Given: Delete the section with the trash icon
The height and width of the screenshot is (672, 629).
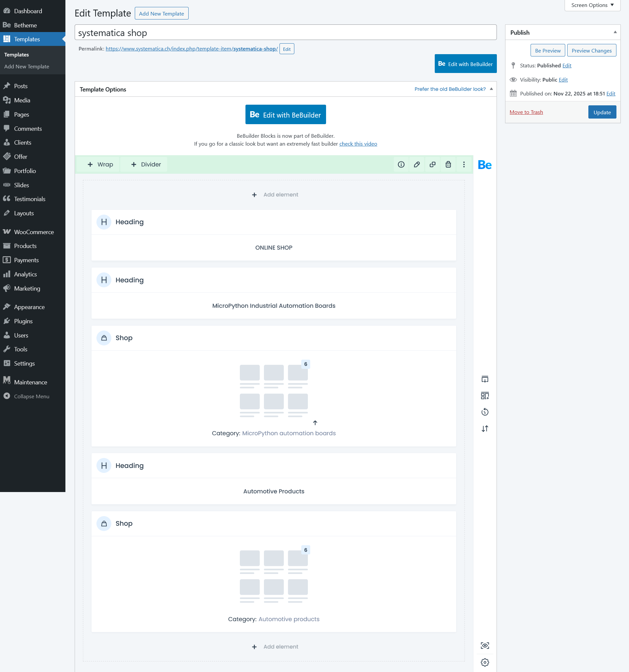Looking at the screenshot, I should (448, 164).
